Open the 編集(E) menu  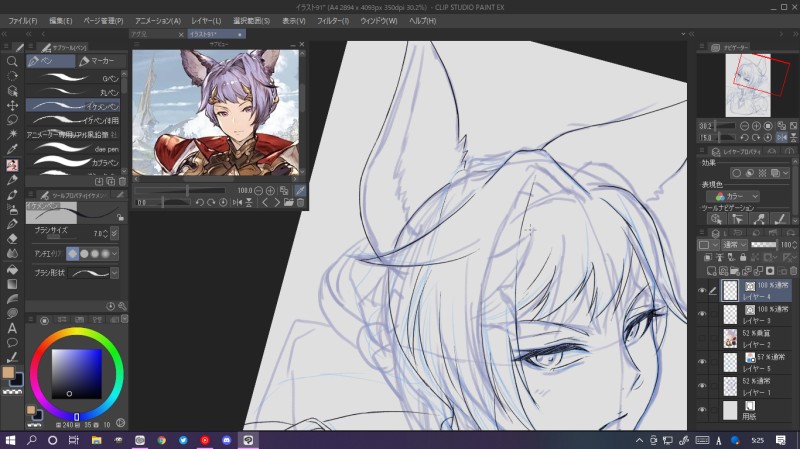pos(61,21)
